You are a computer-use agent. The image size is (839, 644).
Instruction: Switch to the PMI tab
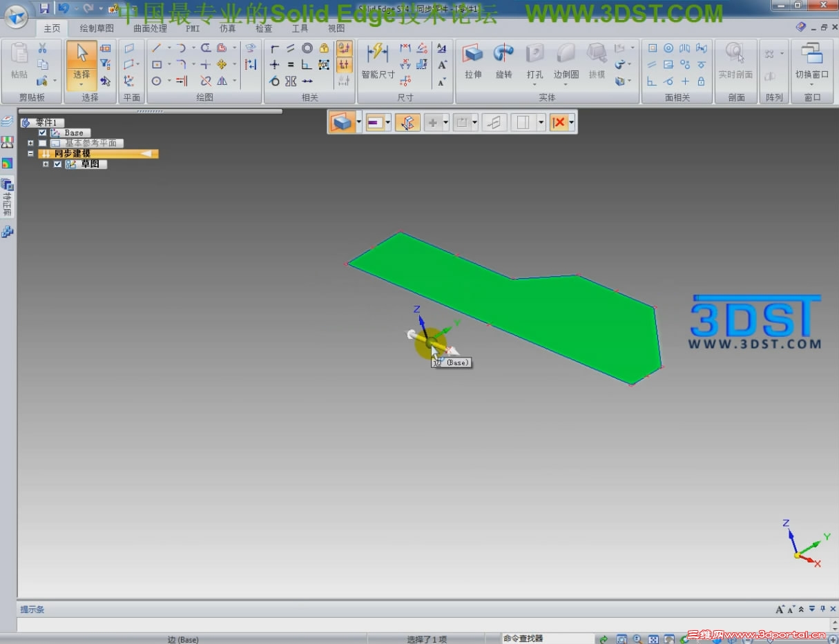tap(193, 28)
